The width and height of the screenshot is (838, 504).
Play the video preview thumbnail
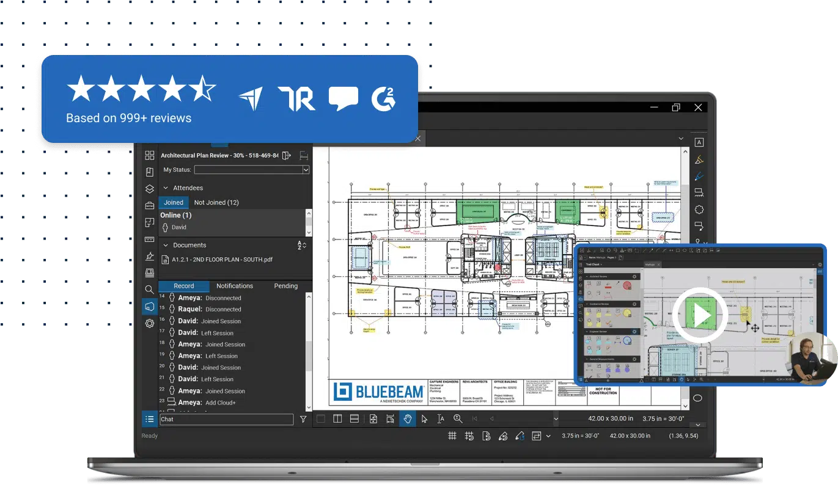700,316
